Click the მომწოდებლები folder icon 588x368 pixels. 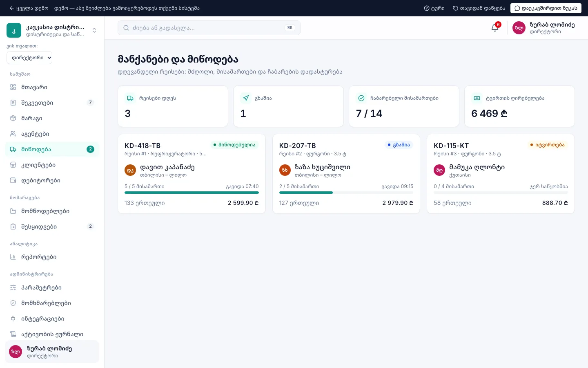click(x=13, y=211)
